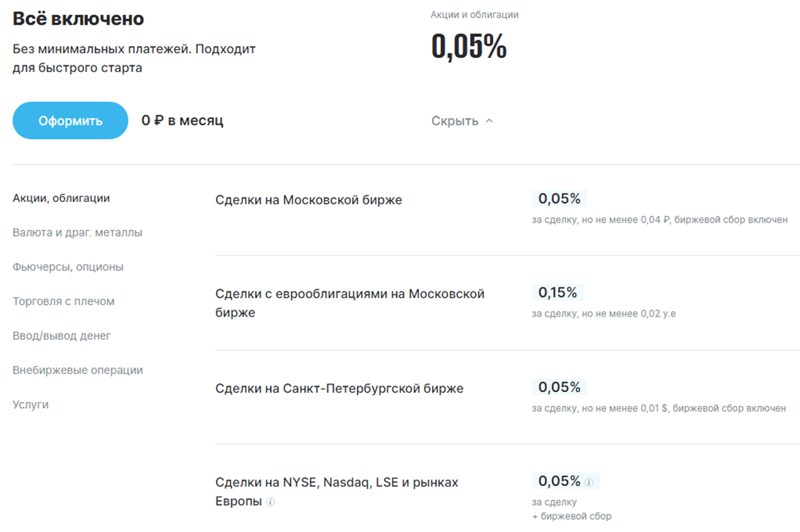Click the large 0,05% stocks and bonds rate

pos(469,46)
